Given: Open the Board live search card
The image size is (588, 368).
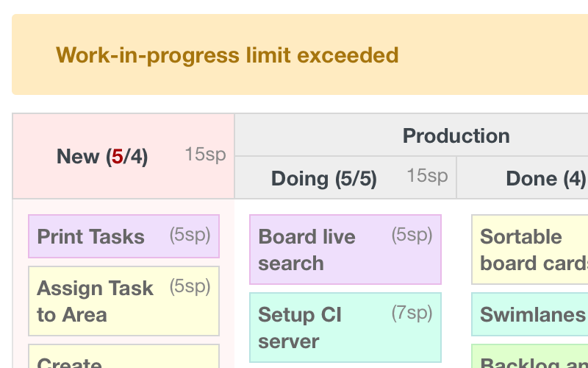Looking at the screenshot, I should pos(316,250).
